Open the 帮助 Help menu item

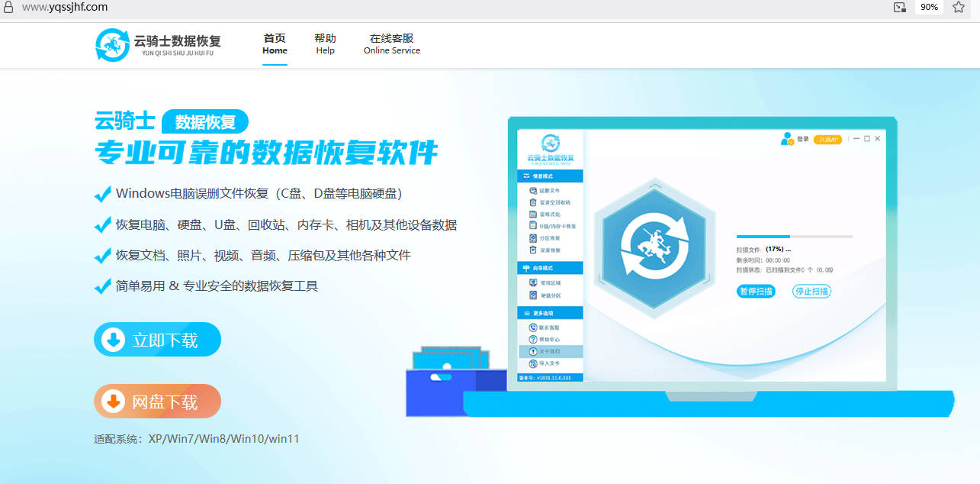pos(325,44)
